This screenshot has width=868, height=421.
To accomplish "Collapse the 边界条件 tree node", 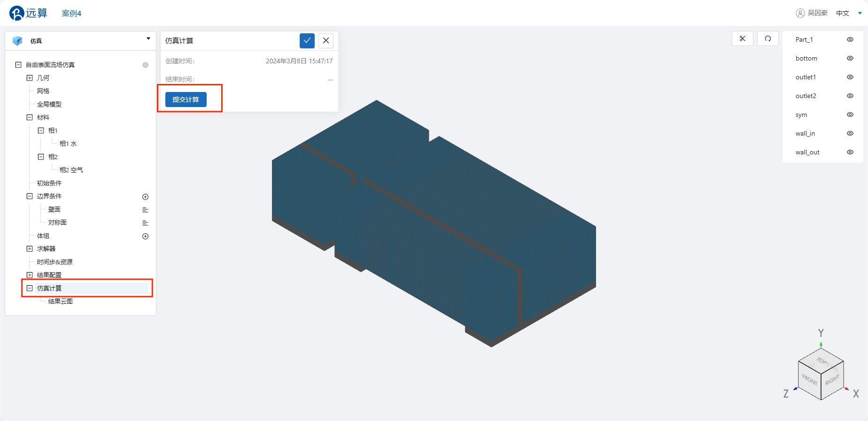I will pos(30,196).
